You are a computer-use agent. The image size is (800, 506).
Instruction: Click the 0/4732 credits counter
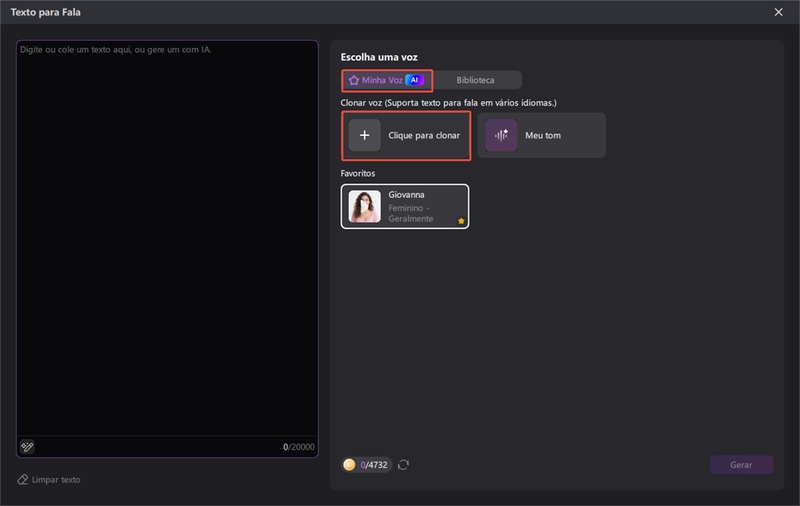pos(375,465)
